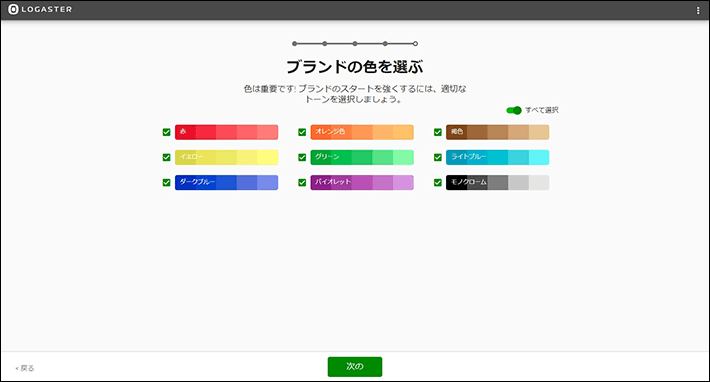Image resolution: width=710 pixels, height=382 pixels.
Task: Go back with the 戻る link
Action: [x=25, y=368]
